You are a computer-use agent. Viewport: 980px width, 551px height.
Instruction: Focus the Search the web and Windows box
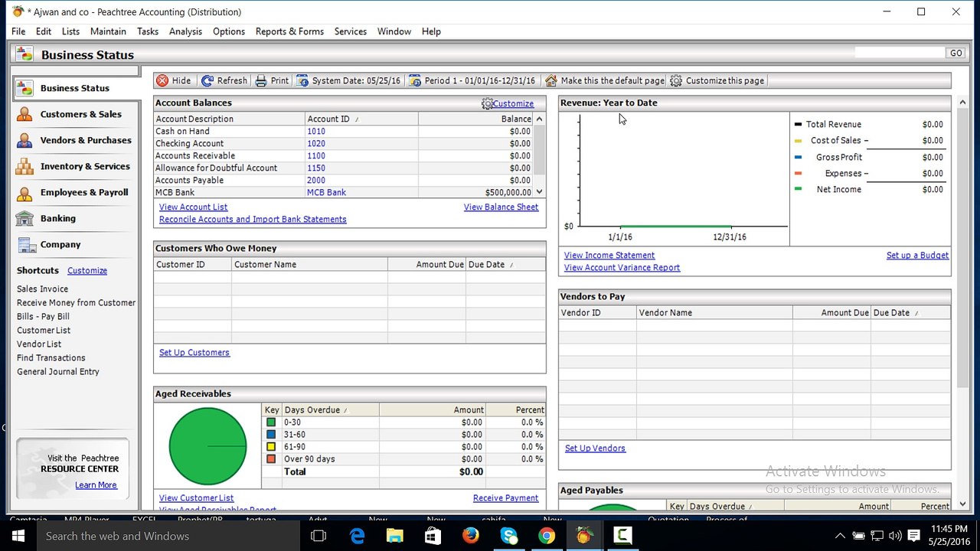[x=168, y=536]
